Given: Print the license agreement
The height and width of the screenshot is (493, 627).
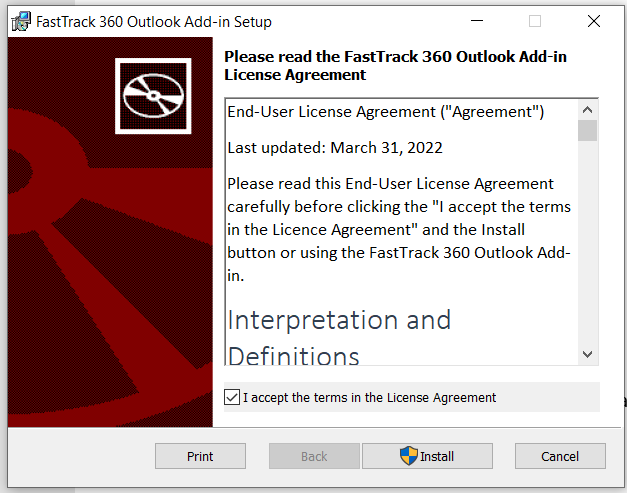Looking at the screenshot, I should [x=200, y=456].
